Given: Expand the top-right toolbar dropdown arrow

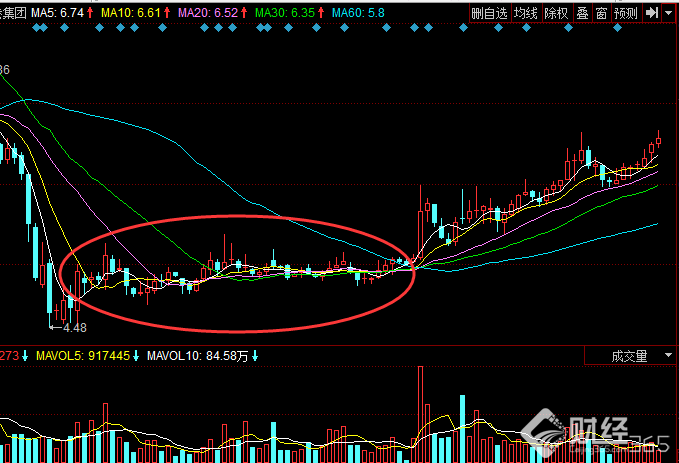Looking at the screenshot, I should point(669,13).
